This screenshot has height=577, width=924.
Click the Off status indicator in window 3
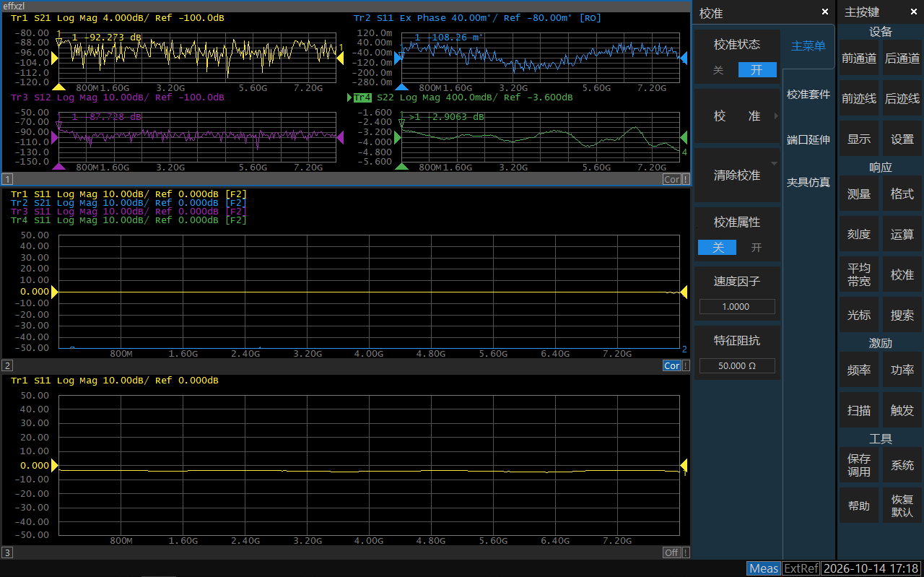pyautogui.click(x=671, y=552)
